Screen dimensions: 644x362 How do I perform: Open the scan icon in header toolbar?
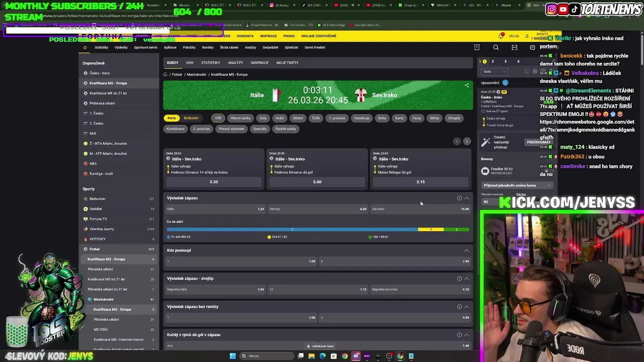point(514,47)
